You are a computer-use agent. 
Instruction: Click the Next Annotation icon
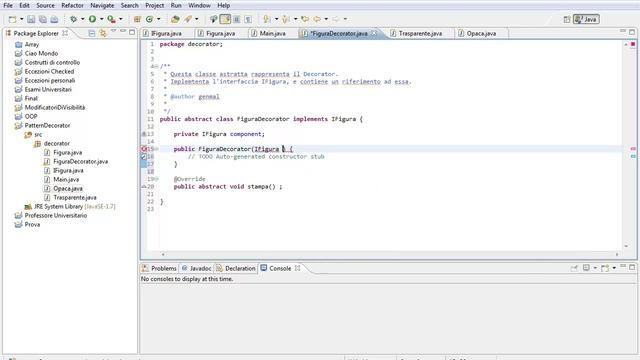tap(267, 19)
